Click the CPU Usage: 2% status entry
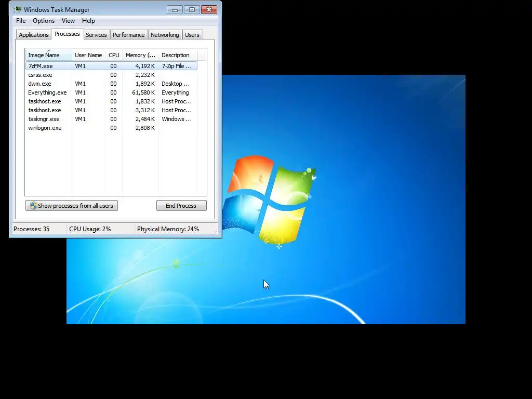This screenshot has height=399, width=532. point(90,229)
